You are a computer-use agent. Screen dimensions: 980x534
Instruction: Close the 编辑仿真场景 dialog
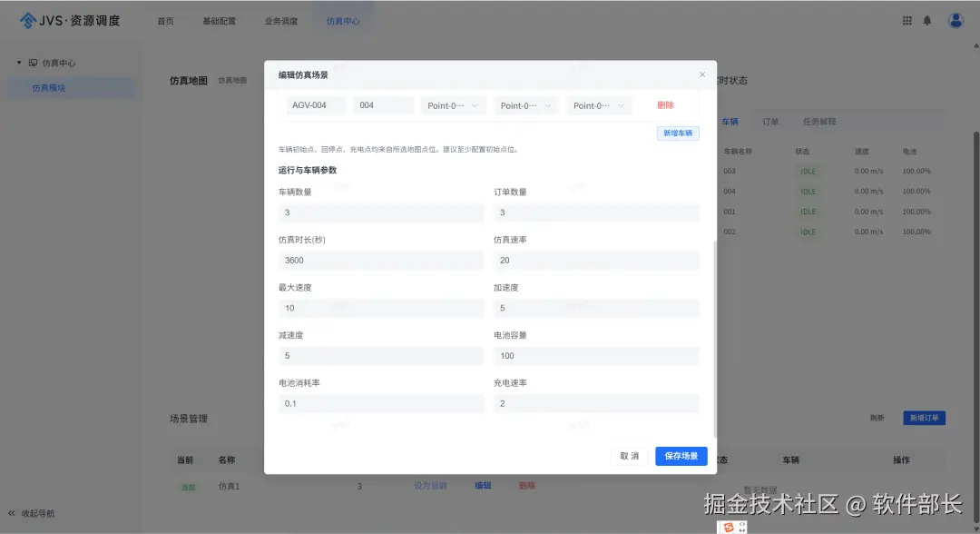(702, 74)
